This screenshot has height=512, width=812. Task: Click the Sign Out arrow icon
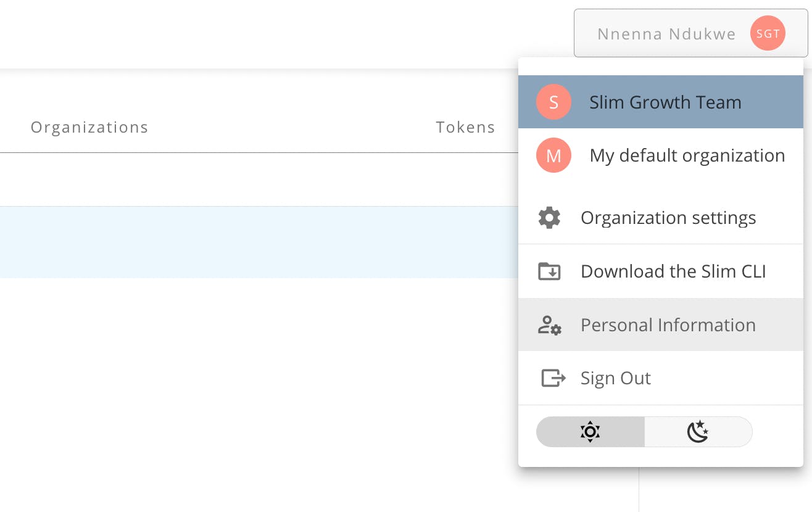pos(553,378)
